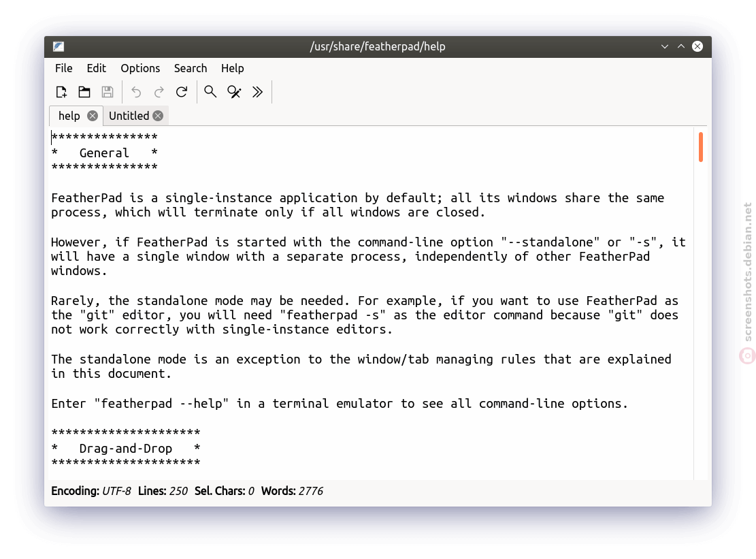Minimize the FeatherPad window
Viewport: 756px width, 559px height.
point(665,46)
